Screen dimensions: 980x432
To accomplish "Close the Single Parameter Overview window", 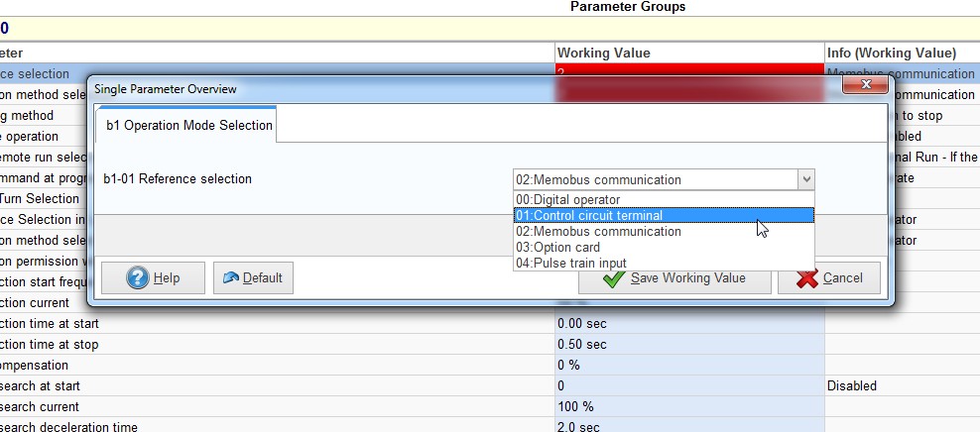I will pyautogui.click(x=866, y=84).
